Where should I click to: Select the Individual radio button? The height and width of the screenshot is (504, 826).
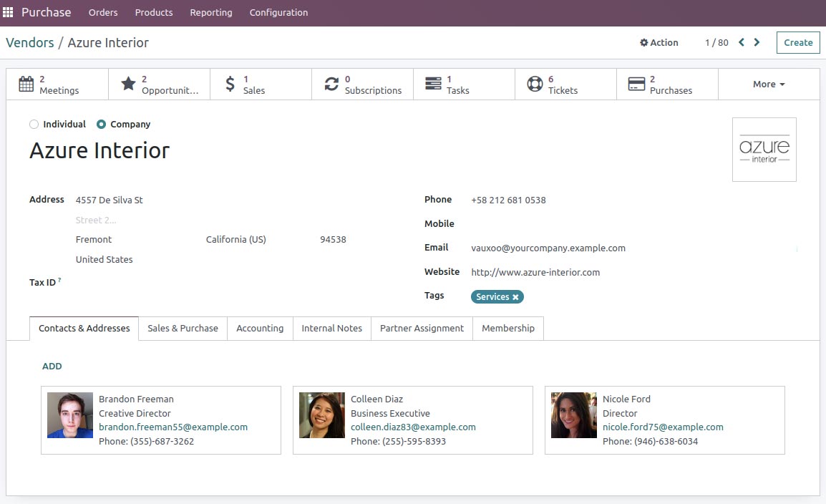point(34,124)
